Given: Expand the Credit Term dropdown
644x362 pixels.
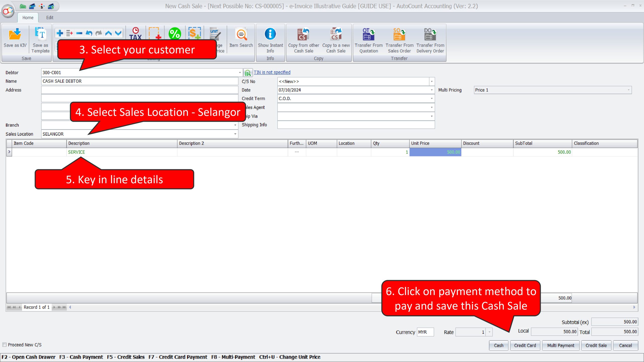Looking at the screenshot, I should click(432, 99).
